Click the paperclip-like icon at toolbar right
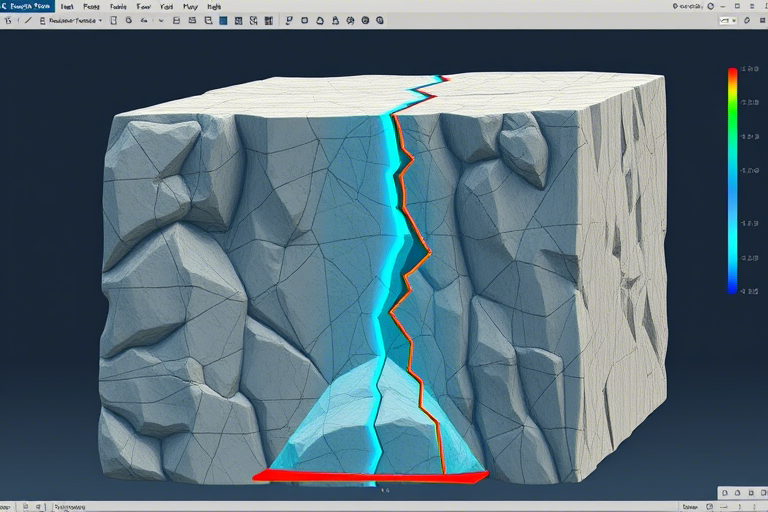The image size is (768, 512). coord(747,21)
